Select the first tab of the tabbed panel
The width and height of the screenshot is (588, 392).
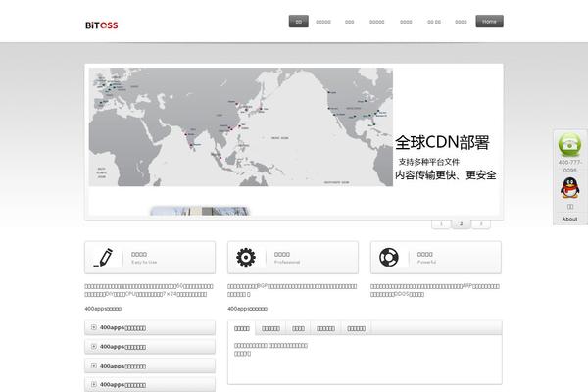pyautogui.click(x=242, y=328)
